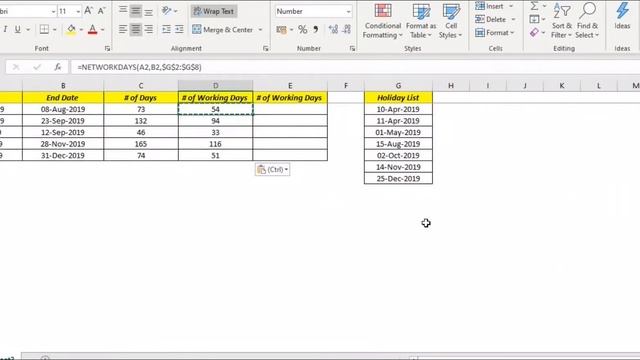The width and height of the screenshot is (640, 360).
Task: Apply Bottom Align to the cell
Action: tap(149, 11)
